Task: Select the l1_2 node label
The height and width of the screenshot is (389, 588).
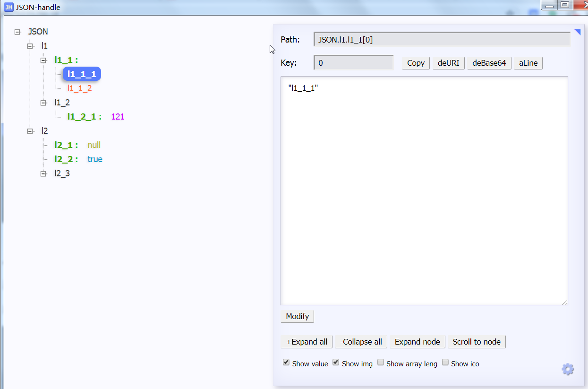Action: coord(62,103)
